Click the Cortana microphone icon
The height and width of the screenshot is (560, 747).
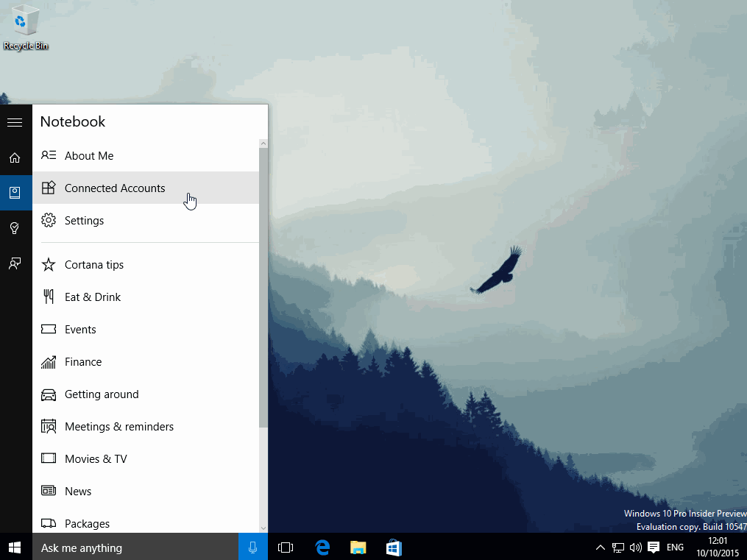click(x=252, y=547)
